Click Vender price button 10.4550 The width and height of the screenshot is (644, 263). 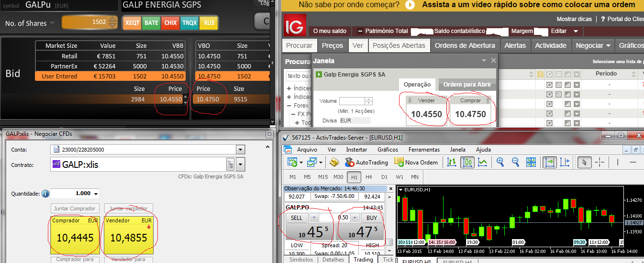pyautogui.click(x=426, y=109)
